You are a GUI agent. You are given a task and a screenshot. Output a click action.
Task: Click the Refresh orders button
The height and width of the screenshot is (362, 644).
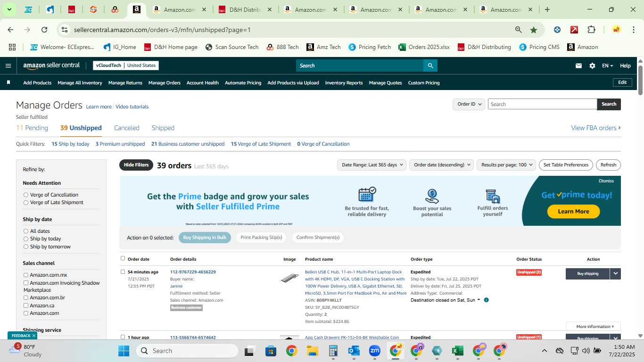608,165
